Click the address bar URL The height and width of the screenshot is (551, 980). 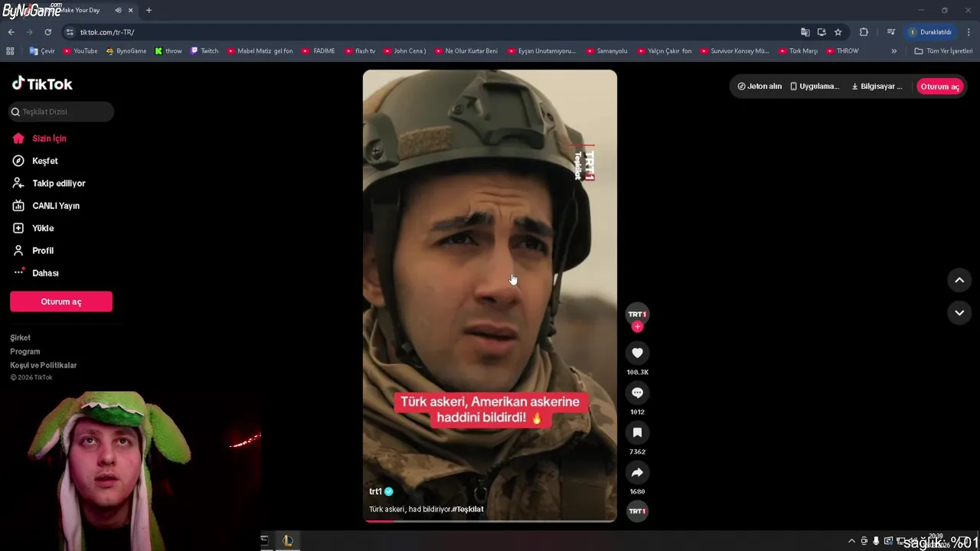107,32
